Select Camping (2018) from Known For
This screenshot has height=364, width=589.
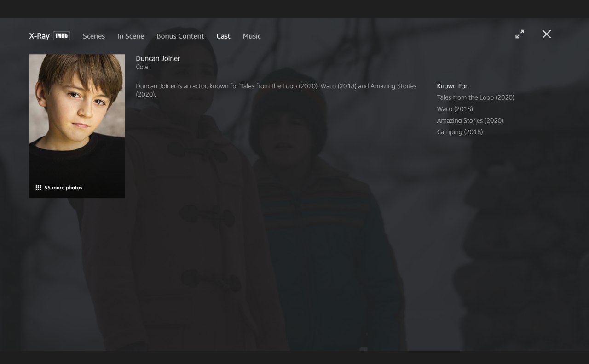tap(460, 132)
